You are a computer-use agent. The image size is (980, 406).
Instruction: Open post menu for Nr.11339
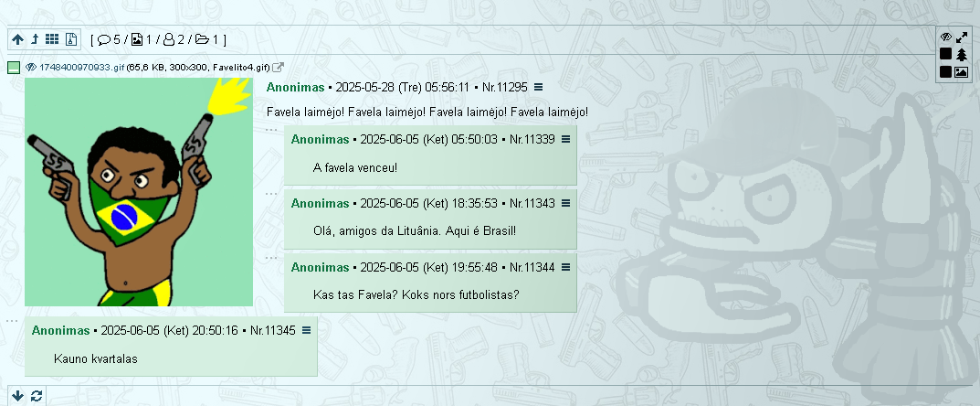tap(565, 139)
